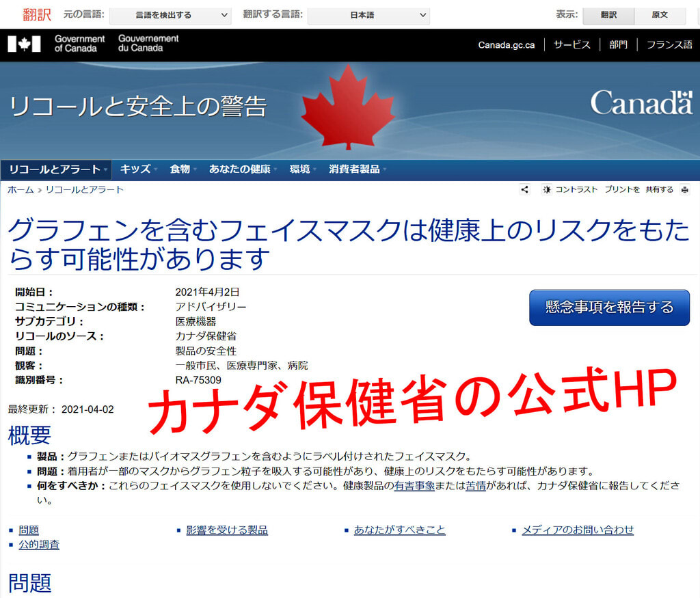Go to 部門 in the header
The height and width of the screenshot is (598, 700).
[x=618, y=44]
